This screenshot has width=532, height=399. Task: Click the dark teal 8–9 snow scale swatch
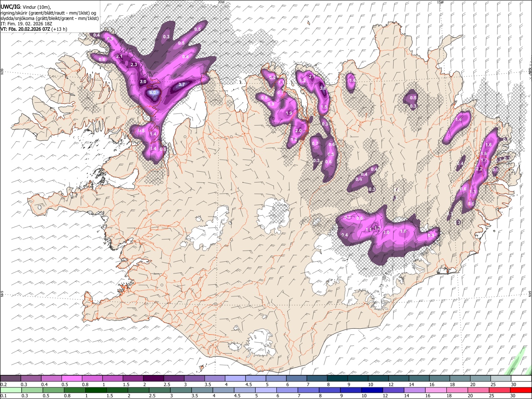(337, 379)
